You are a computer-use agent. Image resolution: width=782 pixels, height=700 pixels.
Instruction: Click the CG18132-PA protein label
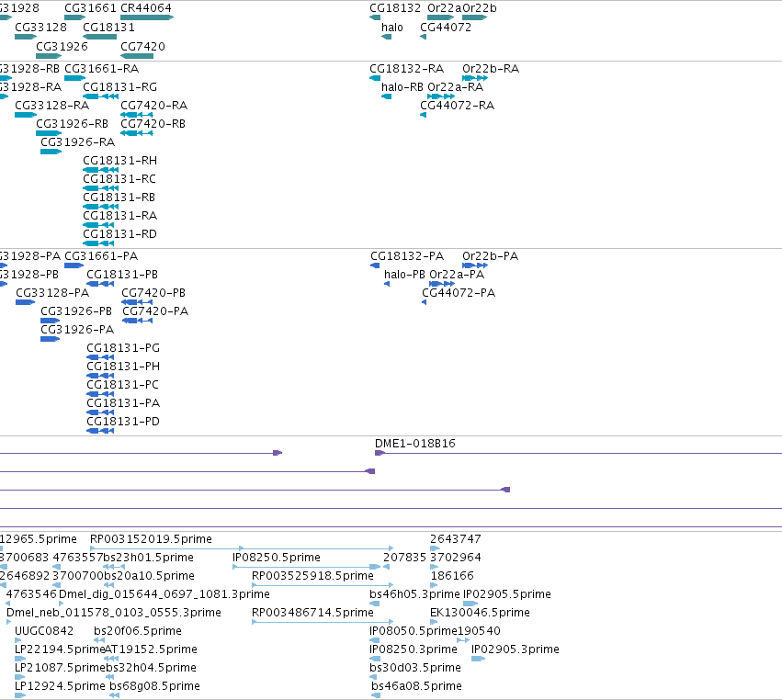pyautogui.click(x=407, y=256)
